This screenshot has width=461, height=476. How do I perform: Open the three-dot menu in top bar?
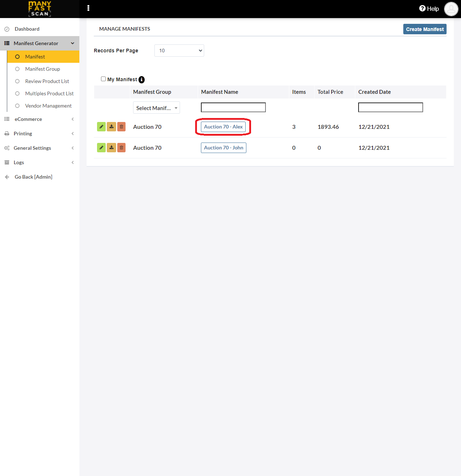click(88, 8)
